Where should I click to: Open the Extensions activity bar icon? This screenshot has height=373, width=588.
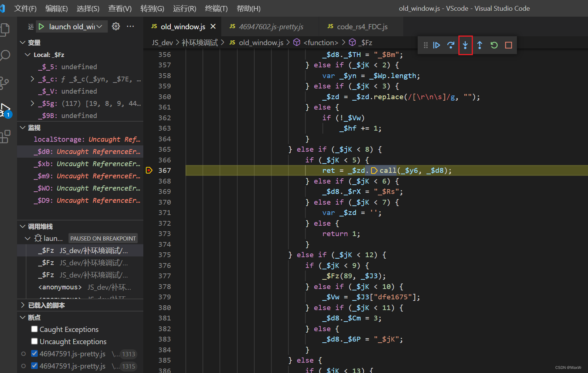point(5,137)
